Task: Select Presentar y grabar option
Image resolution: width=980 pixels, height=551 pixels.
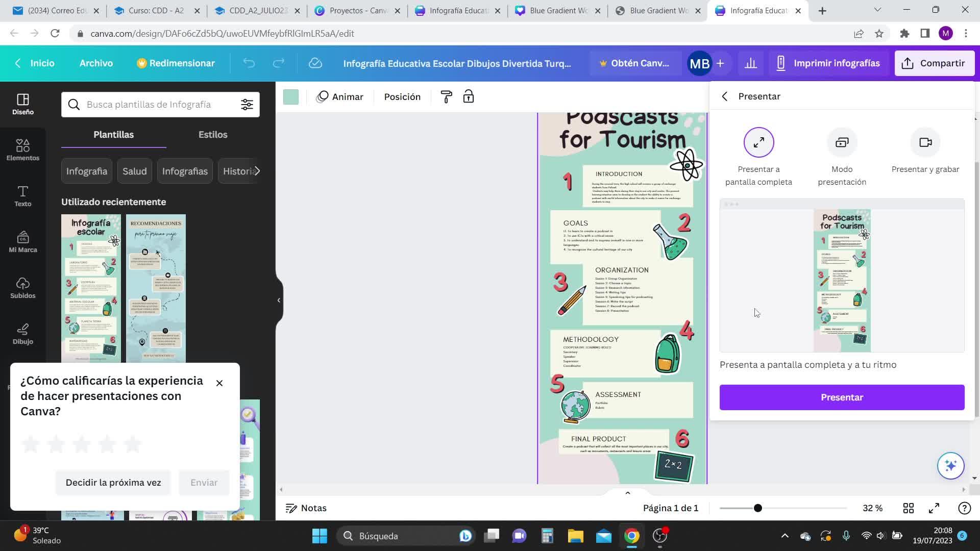Action: pos(925,143)
